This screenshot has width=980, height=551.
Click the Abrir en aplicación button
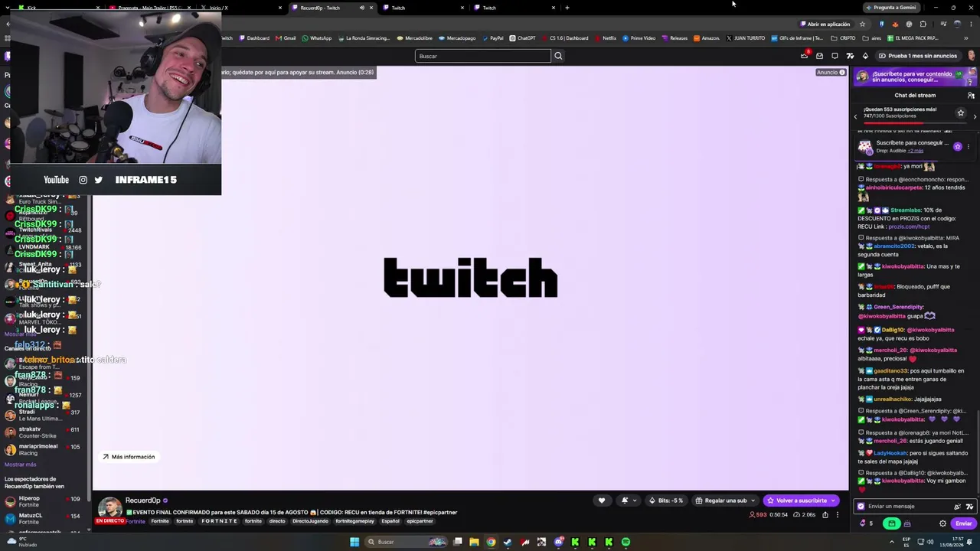[x=825, y=24]
